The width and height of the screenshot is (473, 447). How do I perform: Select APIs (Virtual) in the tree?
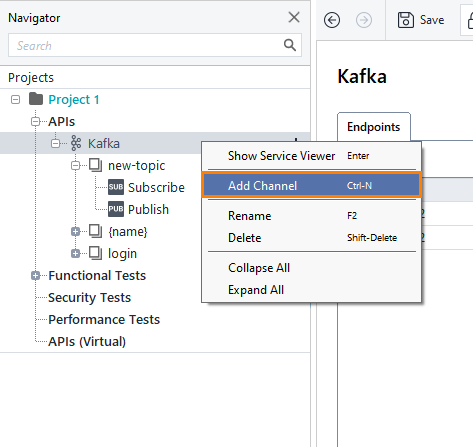click(x=87, y=342)
